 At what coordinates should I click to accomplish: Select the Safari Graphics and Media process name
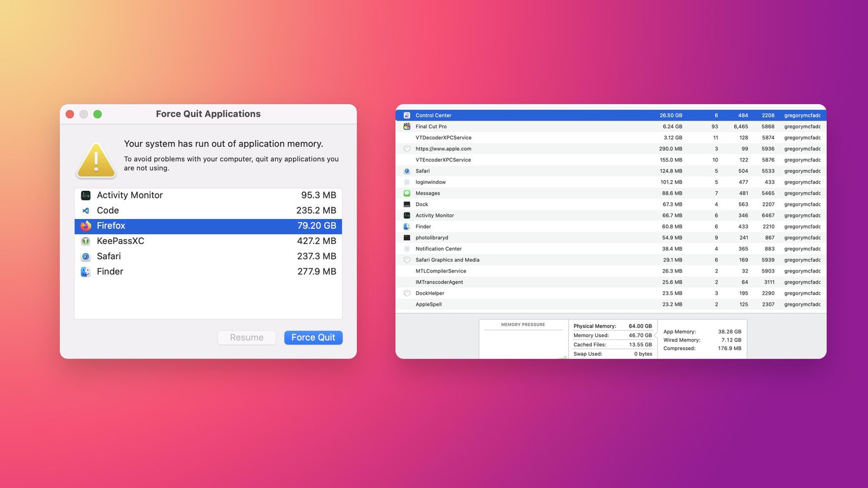click(448, 260)
